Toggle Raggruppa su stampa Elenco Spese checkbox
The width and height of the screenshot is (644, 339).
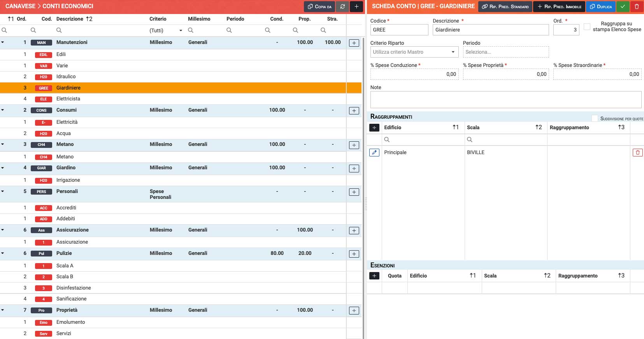click(x=587, y=26)
